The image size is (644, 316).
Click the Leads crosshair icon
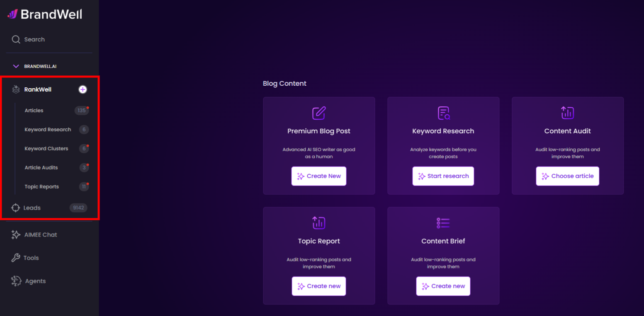pyautogui.click(x=15, y=208)
